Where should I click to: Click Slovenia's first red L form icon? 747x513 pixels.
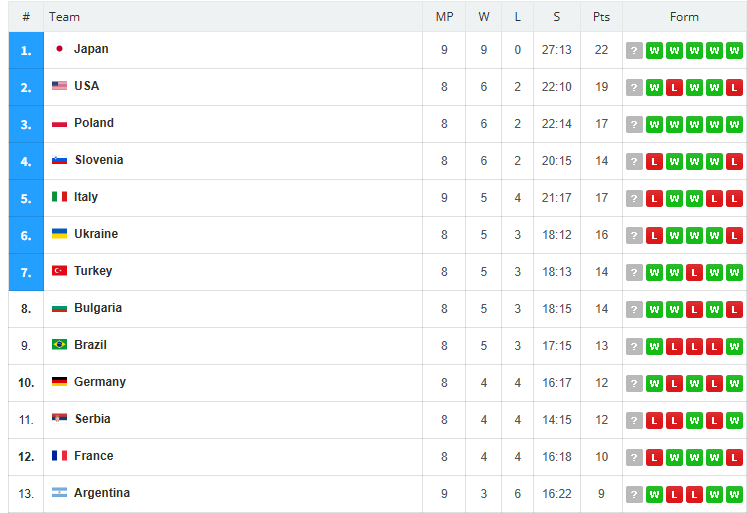click(x=654, y=161)
